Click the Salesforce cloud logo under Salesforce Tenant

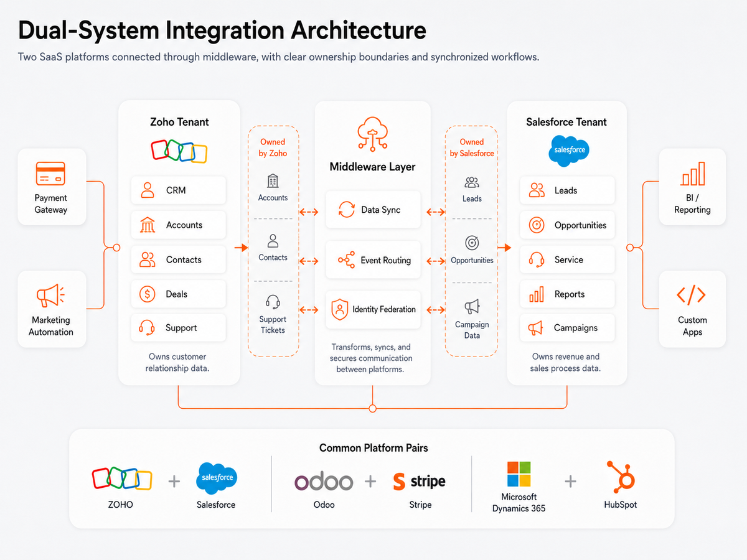568,151
